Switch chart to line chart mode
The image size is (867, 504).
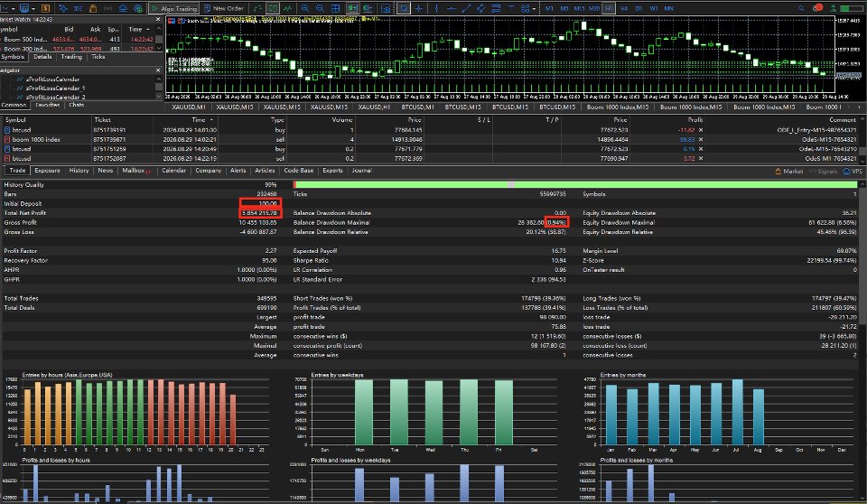[287, 8]
